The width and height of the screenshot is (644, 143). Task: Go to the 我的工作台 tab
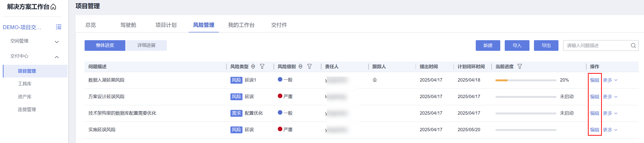coord(241,25)
